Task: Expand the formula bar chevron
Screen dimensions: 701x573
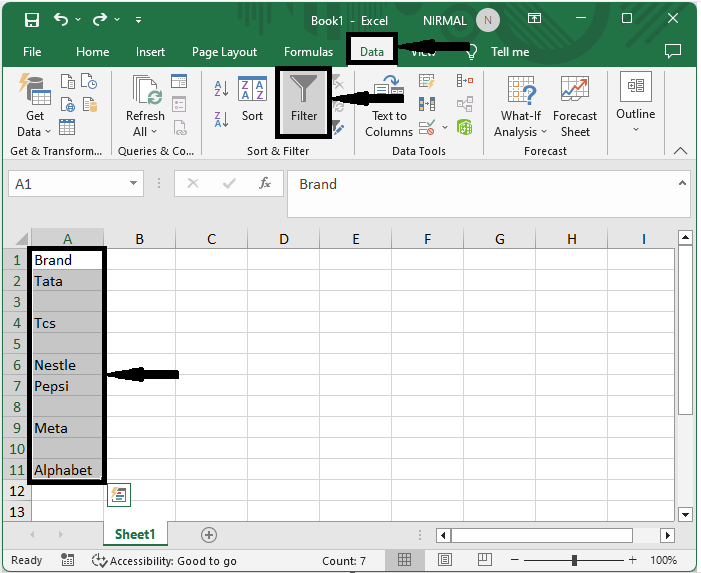Action: pyautogui.click(x=682, y=183)
